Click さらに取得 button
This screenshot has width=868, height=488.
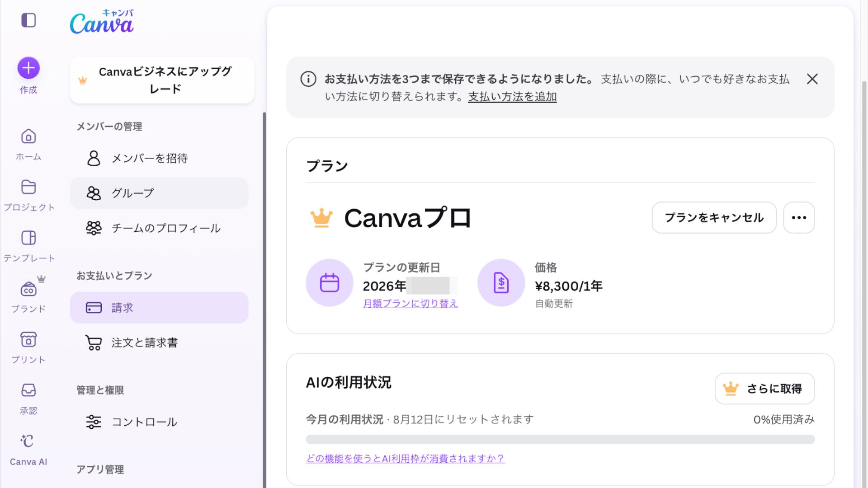(764, 389)
